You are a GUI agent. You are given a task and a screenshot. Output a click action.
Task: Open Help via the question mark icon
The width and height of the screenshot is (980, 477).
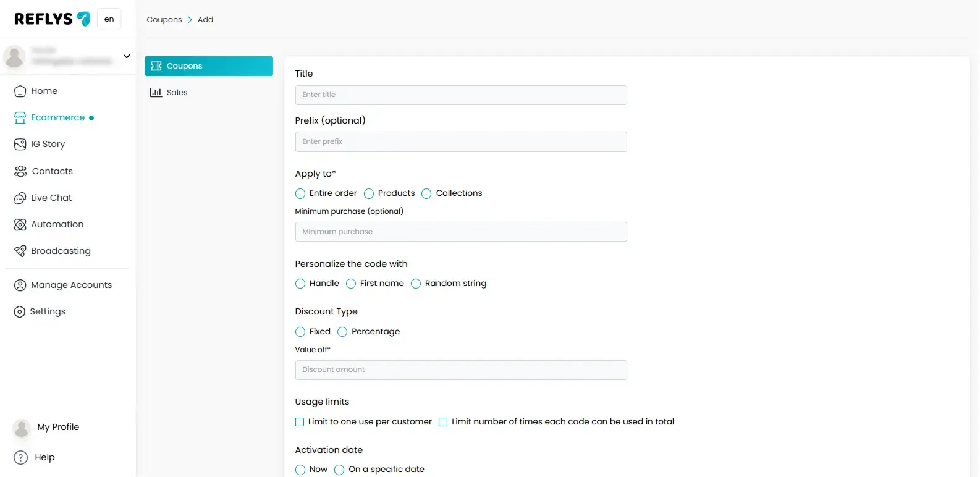click(x=21, y=457)
